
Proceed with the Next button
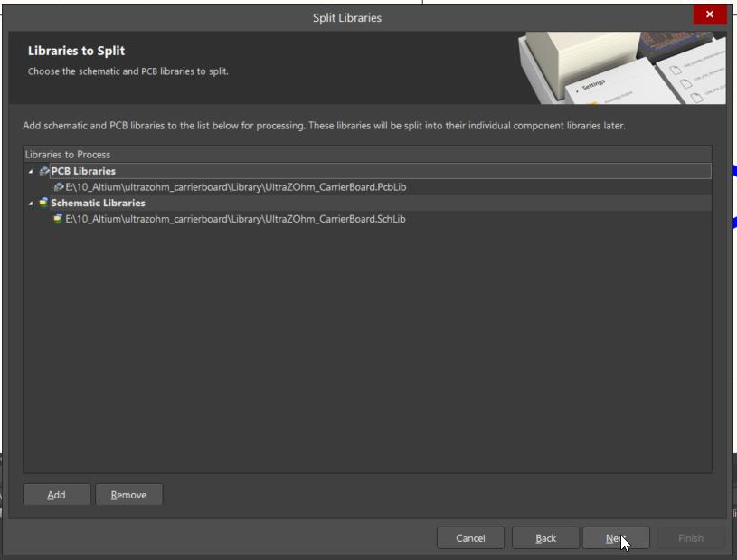[x=616, y=538]
